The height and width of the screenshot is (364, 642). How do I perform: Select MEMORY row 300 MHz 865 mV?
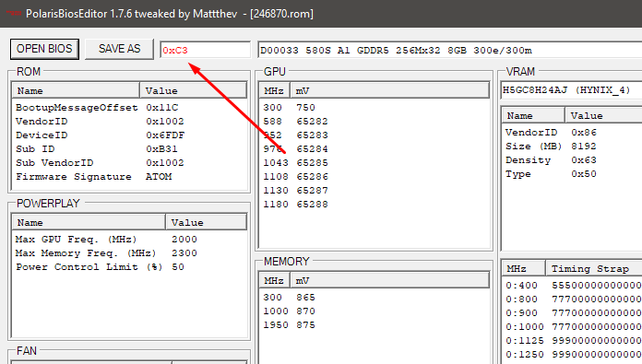[374, 298]
